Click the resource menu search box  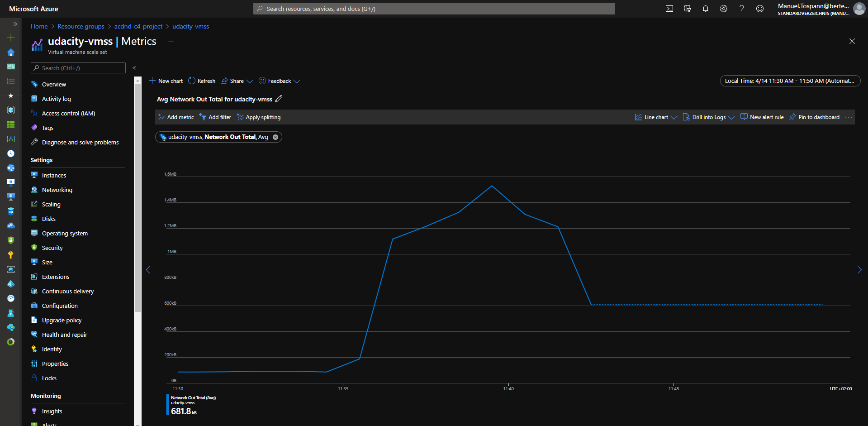[78, 68]
